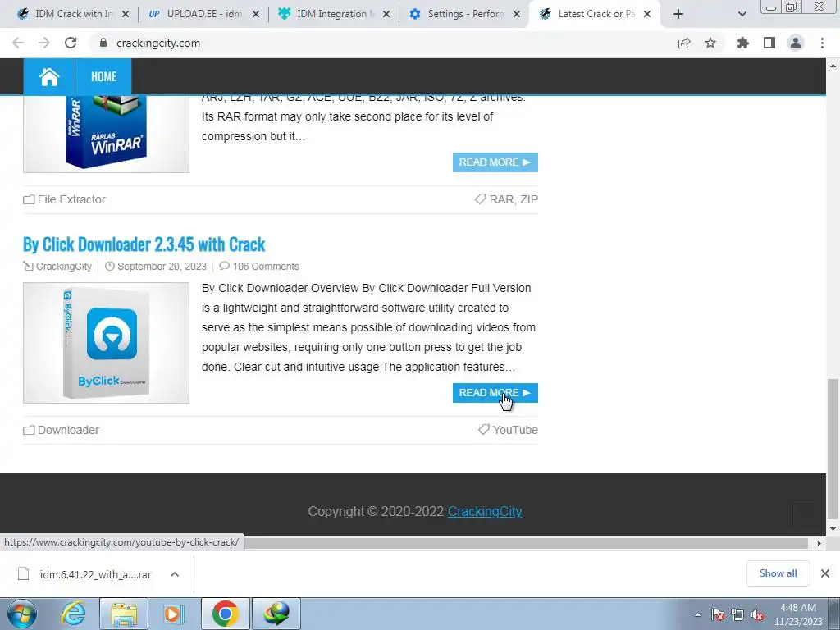Toggle the browser side panel
Viewport: 840px width, 630px height.
pos(769,43)
